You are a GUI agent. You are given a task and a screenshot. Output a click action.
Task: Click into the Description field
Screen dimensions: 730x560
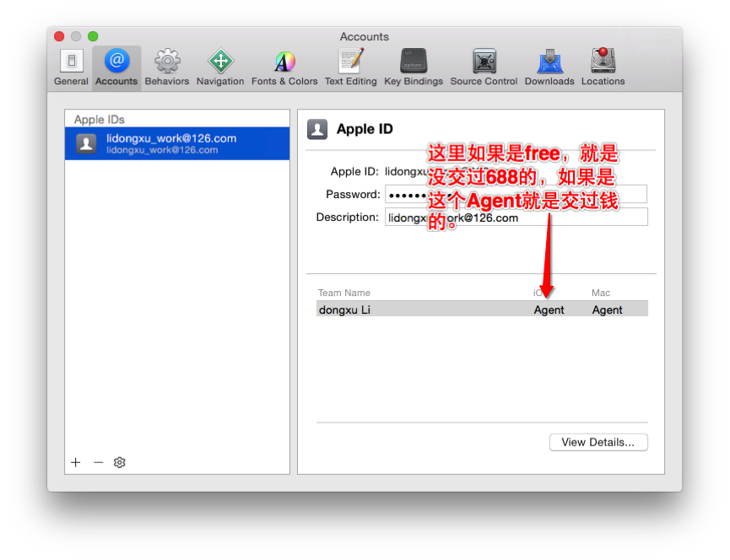[516, 218]
